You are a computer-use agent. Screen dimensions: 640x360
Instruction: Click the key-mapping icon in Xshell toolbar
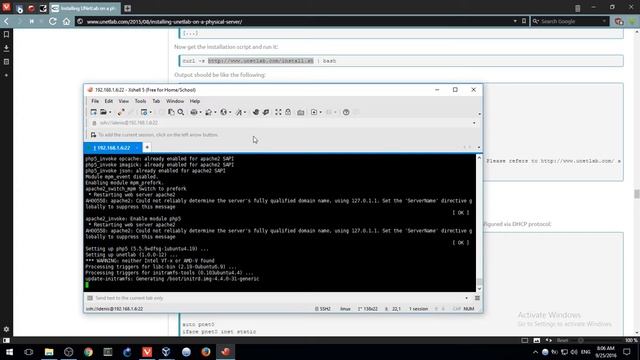pyautogui.click(x=301, y=112)
